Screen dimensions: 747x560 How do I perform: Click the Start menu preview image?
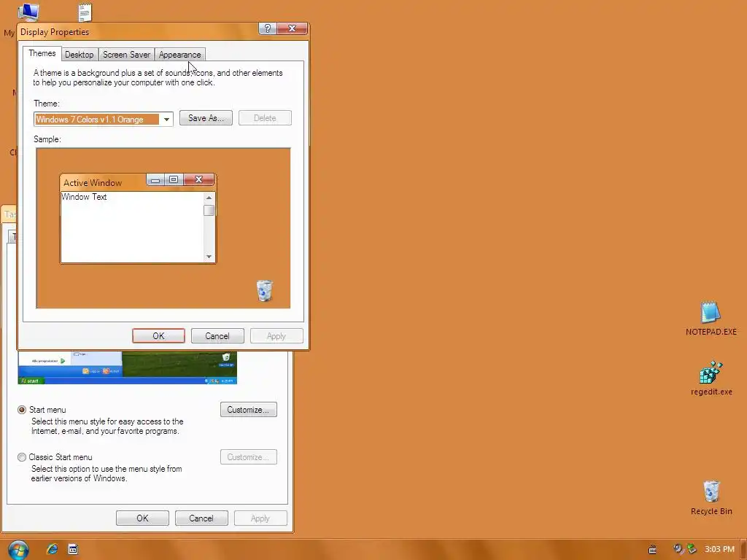click(x=127, y=367)
